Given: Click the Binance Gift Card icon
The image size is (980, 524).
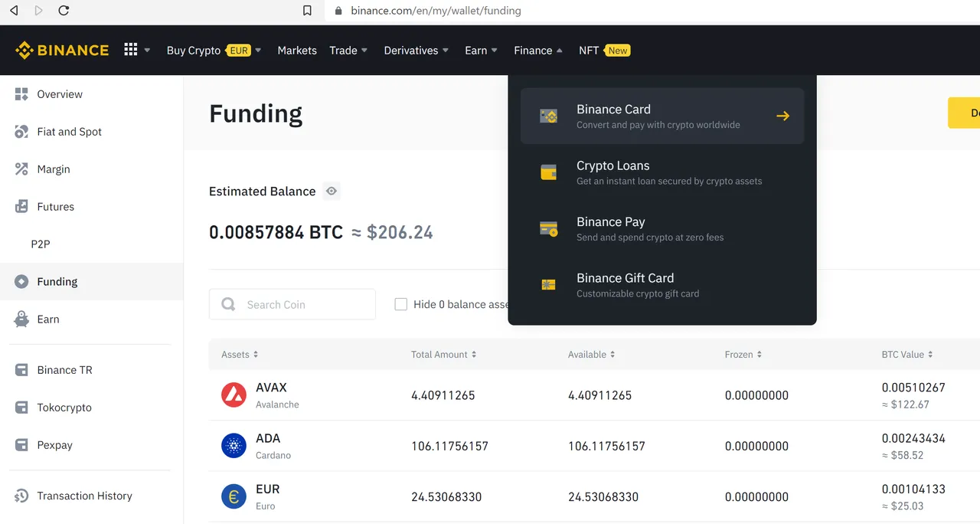Looking at the screenshot, I should click(x=548, y=285).
